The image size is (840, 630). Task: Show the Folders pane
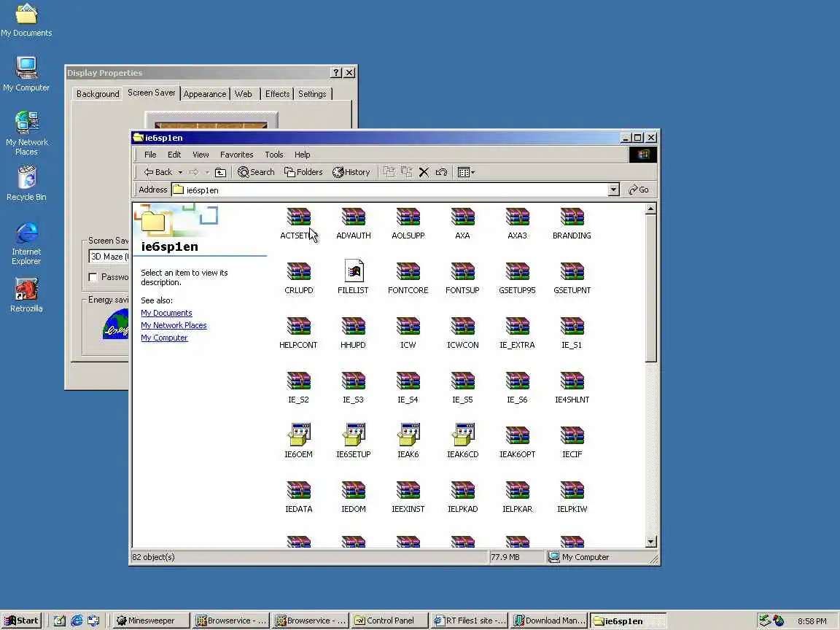[x=303, y=172]
